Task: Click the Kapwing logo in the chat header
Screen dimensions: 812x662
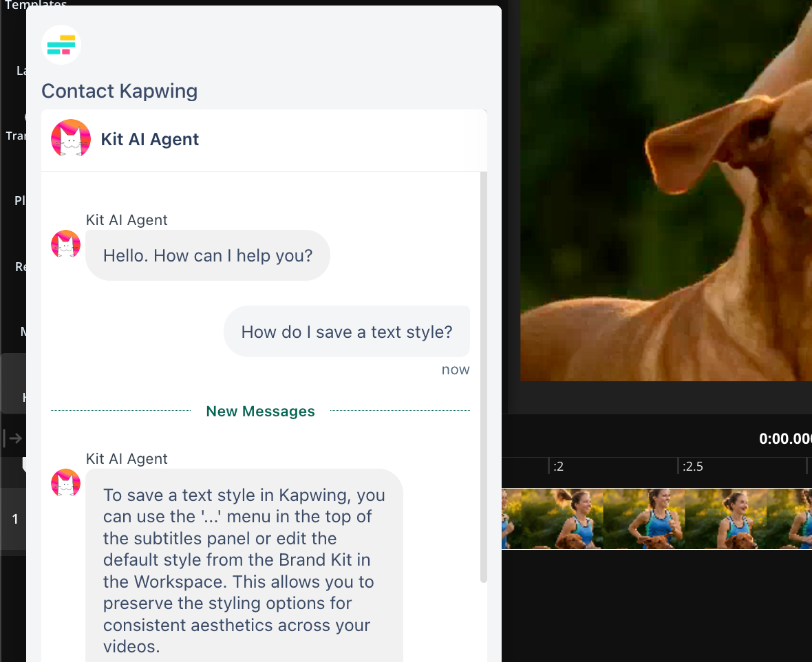Action: tap(61, 45)
